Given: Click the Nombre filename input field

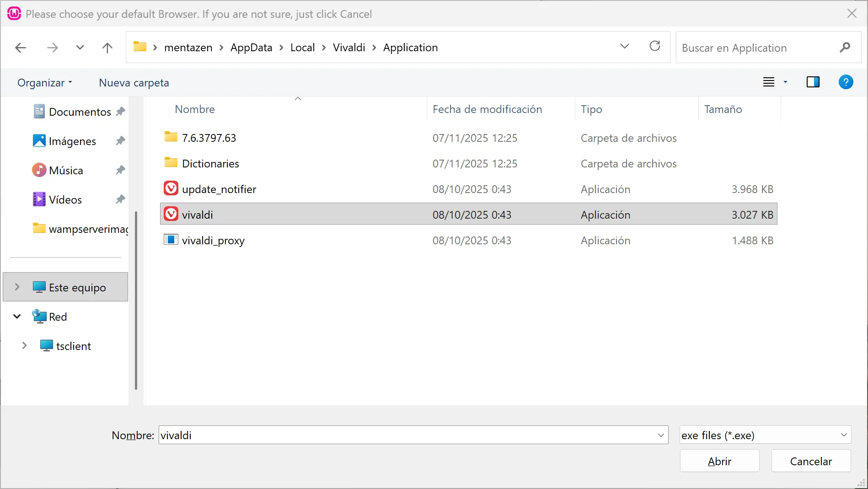Looking at the screenshot, I should (x=407, y=435).
